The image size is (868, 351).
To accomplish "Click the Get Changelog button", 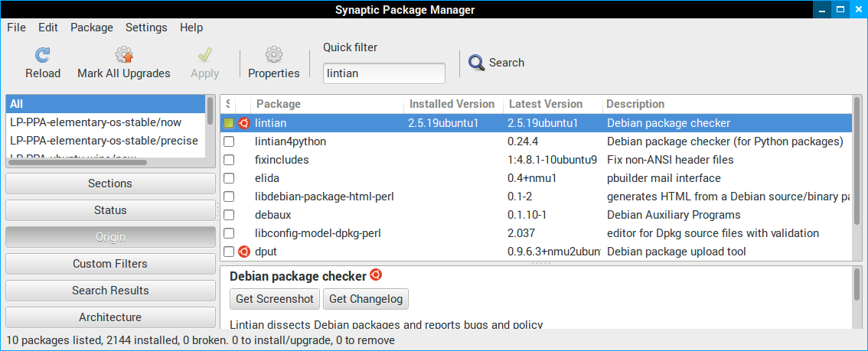I will tap(366, 298).
